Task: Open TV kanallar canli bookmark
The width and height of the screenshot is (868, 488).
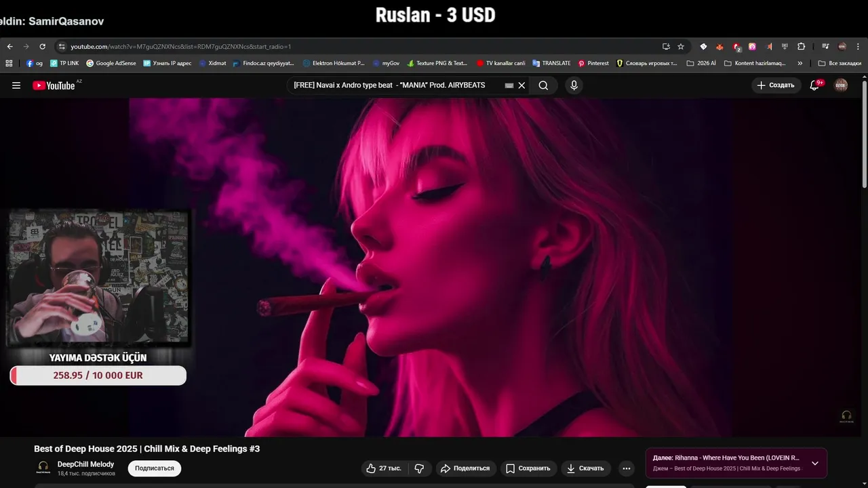Action: (501, 63)
